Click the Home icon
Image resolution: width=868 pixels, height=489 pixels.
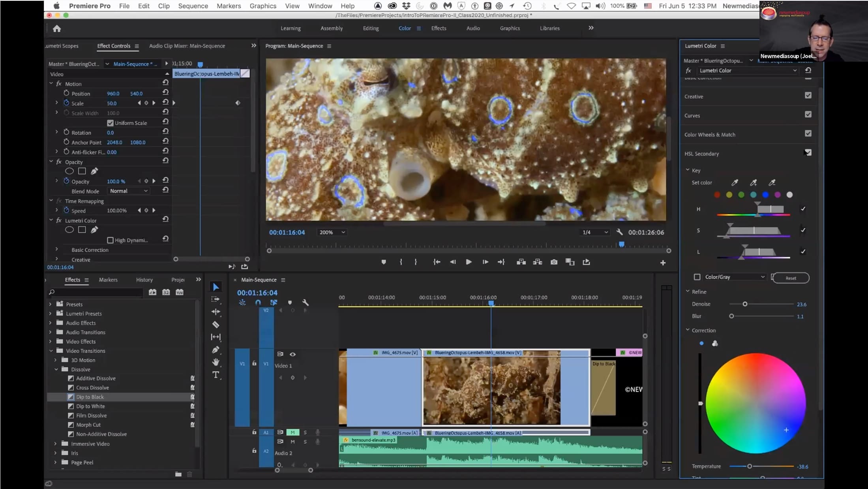(x=57, y=28)
